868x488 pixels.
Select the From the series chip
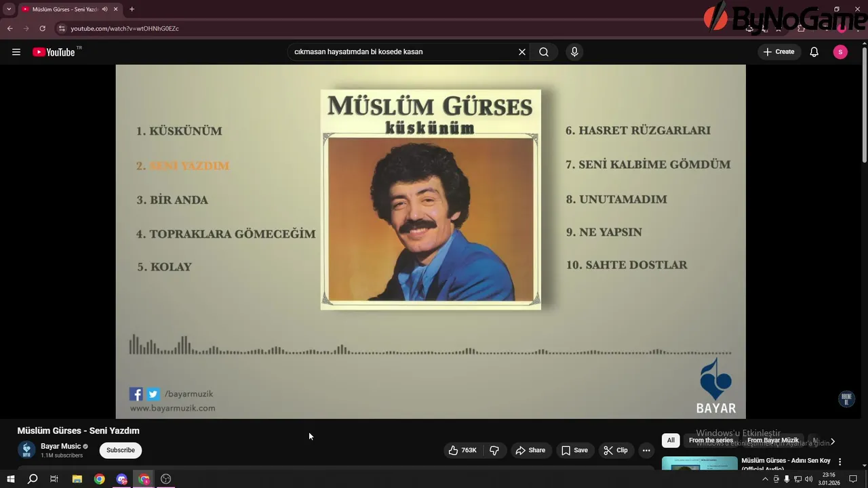click(x=711, y=441)
